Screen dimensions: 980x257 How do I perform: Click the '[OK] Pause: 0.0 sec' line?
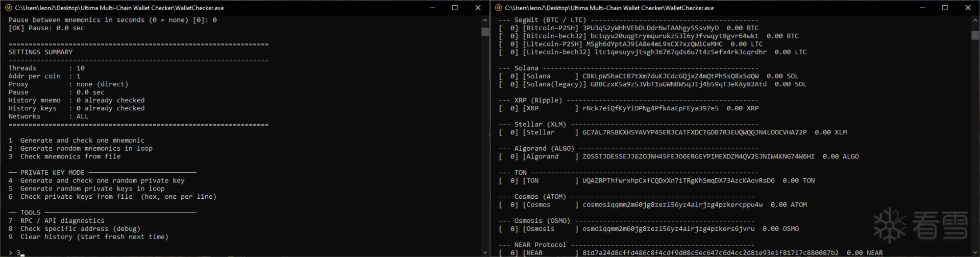click(x=46, y=28)
